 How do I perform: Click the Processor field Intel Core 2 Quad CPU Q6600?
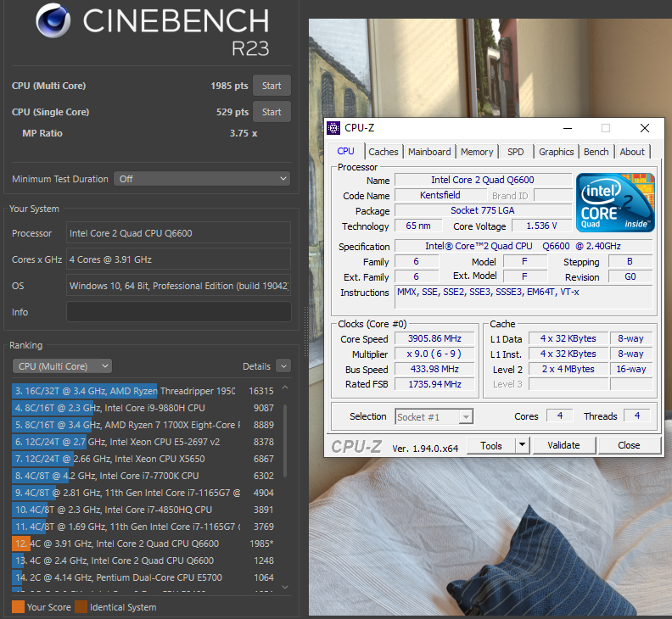click(x=179, y=233)
